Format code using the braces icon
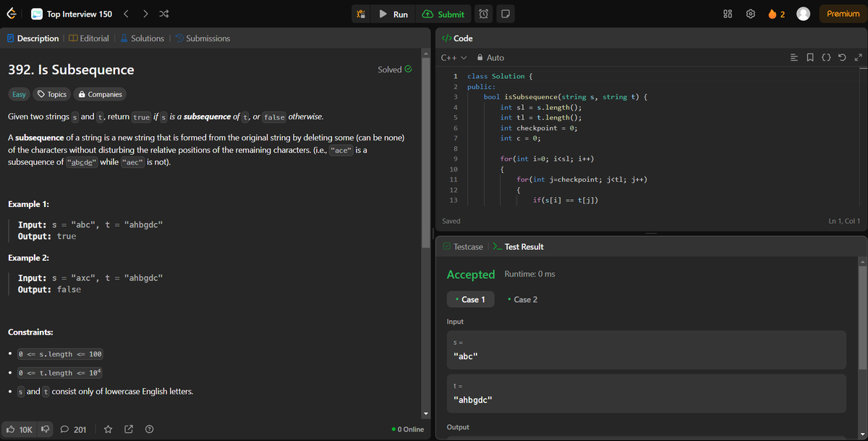 (827, 56)
